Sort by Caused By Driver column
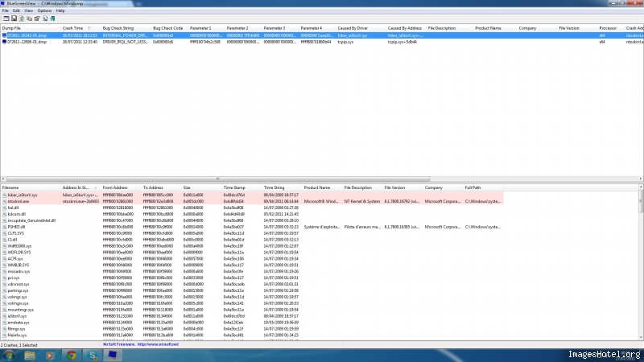The width and height of the screenshot is (644, 362). pos(361,28)
